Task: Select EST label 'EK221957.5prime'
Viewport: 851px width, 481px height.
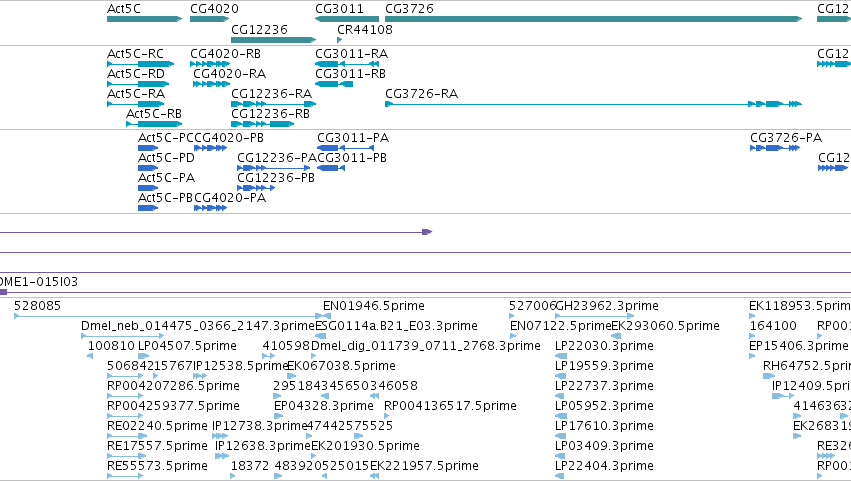Action: click(x=424, y=467)
